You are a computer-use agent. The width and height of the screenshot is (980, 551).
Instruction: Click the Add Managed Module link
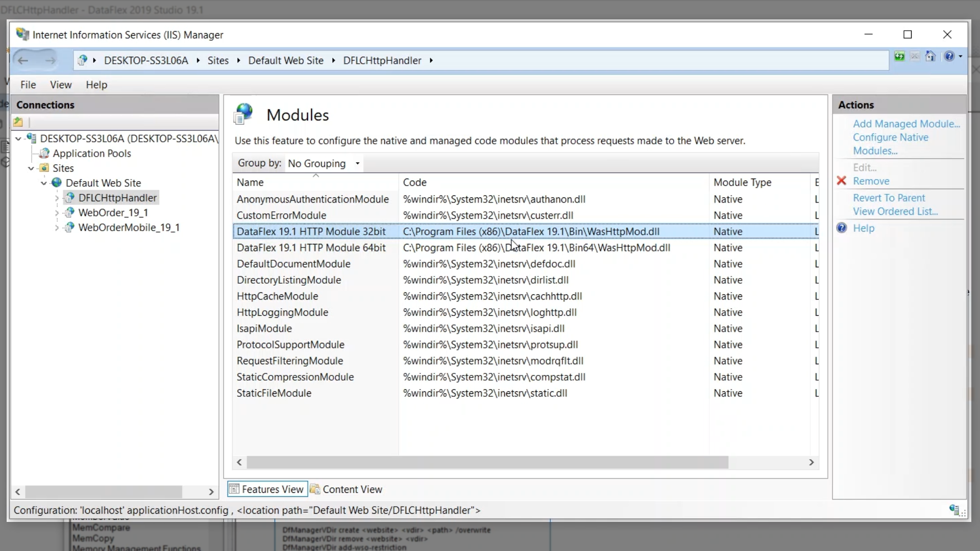[906, 124]
